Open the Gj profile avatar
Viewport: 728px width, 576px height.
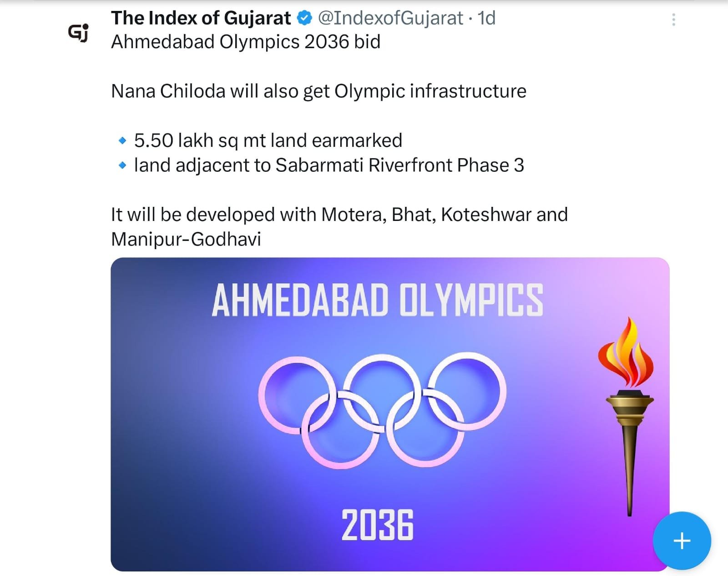[78, 33]
